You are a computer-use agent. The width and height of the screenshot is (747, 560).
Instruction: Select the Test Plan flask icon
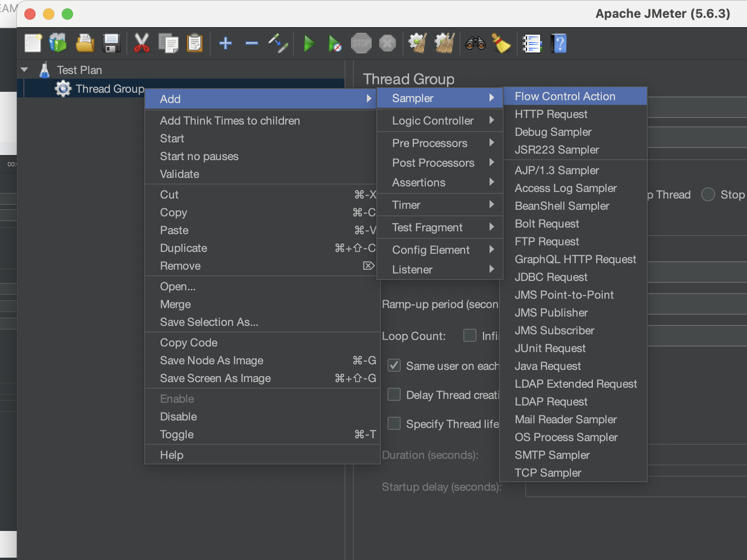pyautogui.click(x=44, y=70)
